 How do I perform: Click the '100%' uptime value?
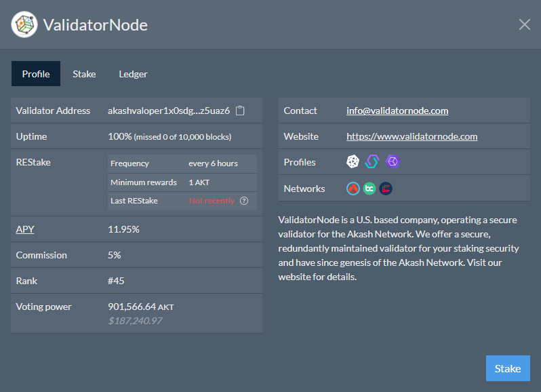tap(120, 136)
